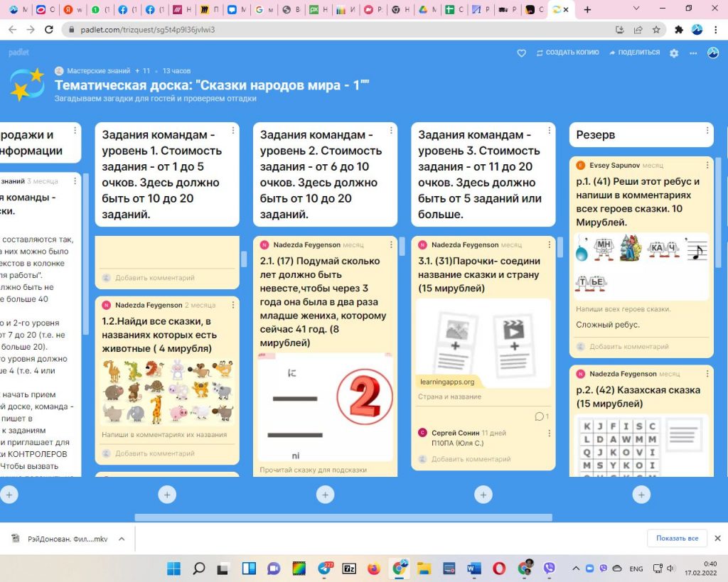Click the board's horizontal scrollbar
This screenshot has width=728, height=582.
[343, 517]
